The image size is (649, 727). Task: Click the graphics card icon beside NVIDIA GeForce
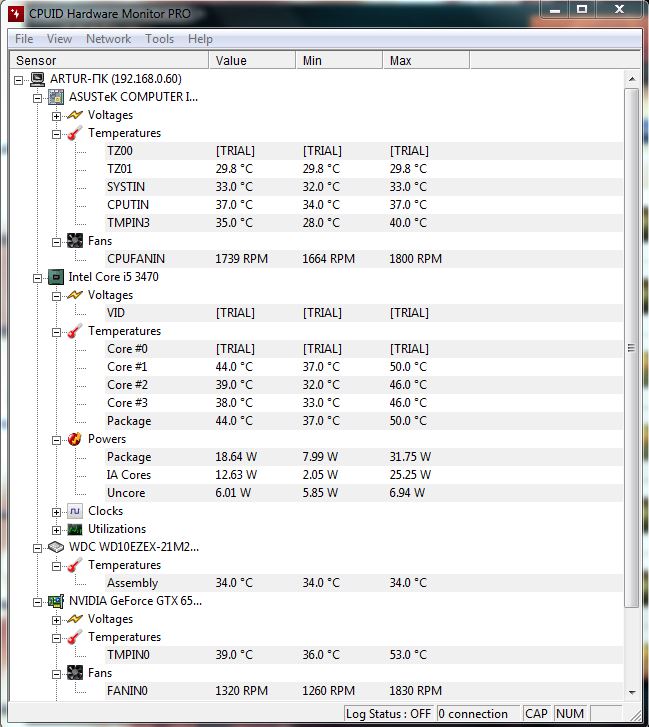pos(56,601)
